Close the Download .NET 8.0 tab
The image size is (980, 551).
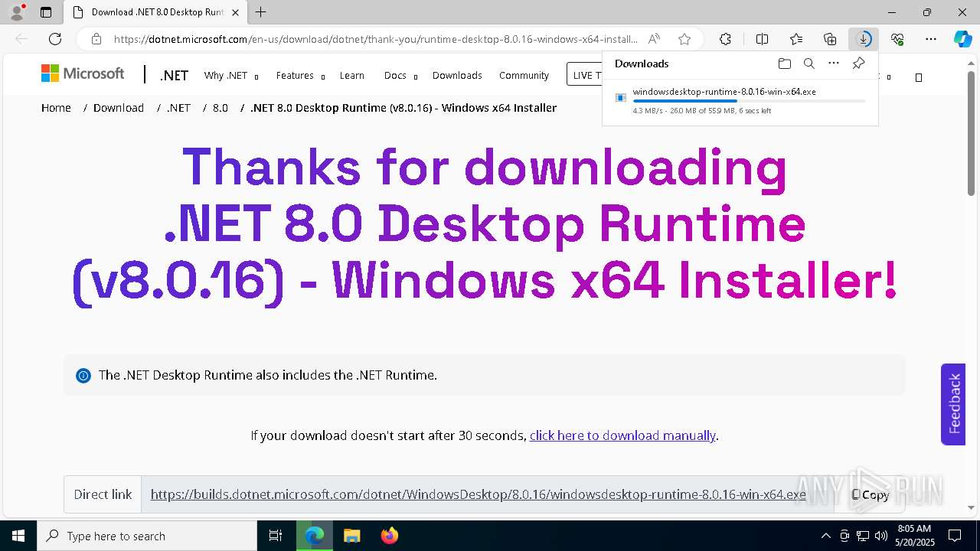pyautogui.click(x=235, y=12)
